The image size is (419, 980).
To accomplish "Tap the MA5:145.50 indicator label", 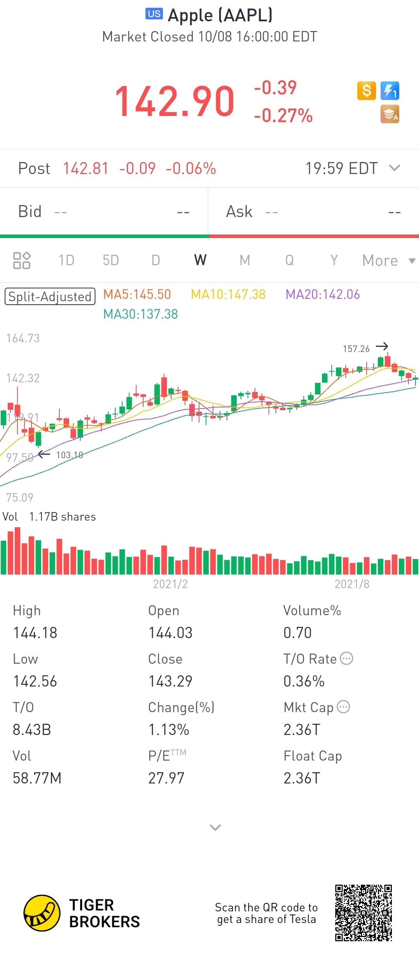I will tap(137, 294).
